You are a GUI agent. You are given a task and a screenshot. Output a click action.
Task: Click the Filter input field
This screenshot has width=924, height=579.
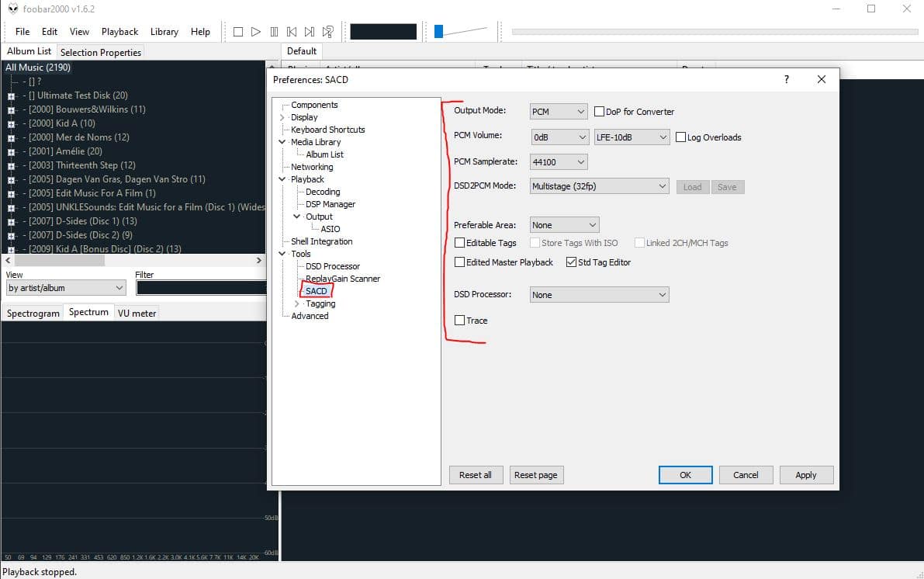[201, 288]
